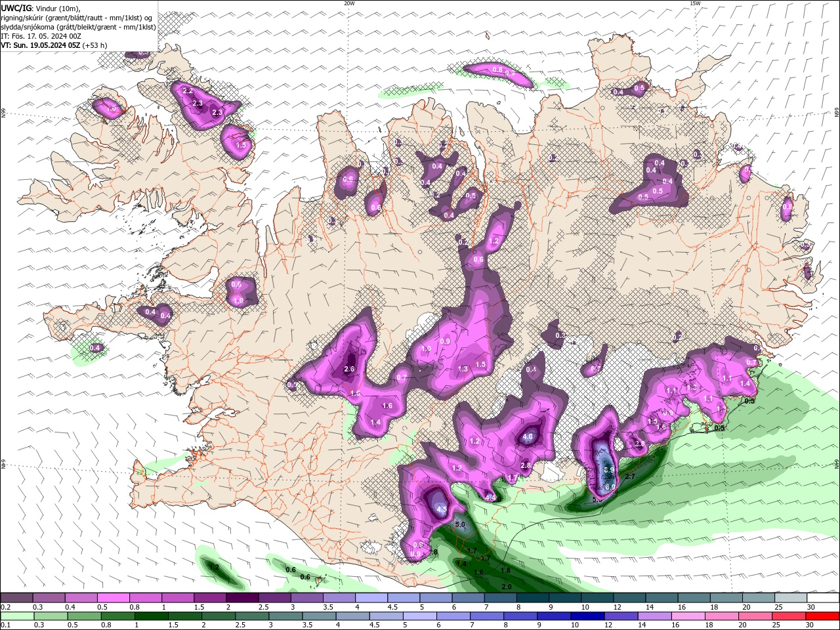Click the 30 label in the rain legend row

pyautogui.click(x=809, y=625)
